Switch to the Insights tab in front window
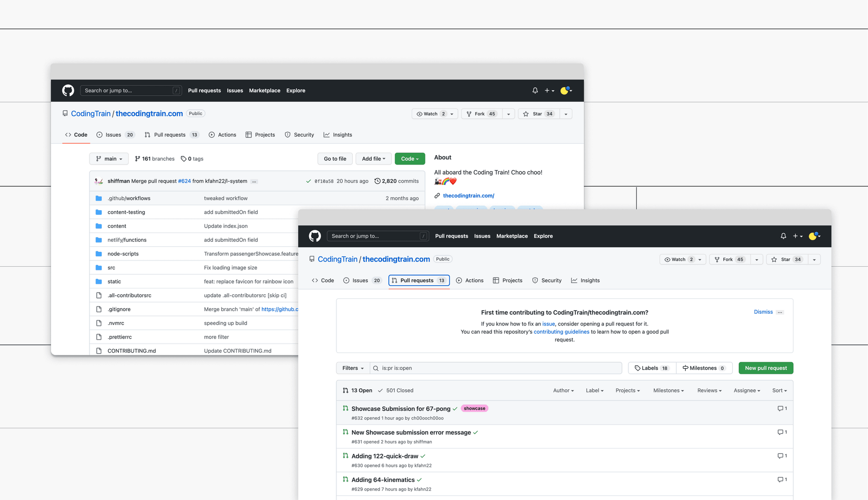Image resolution: width=868 pixels, height=500 pixels. point(585,280)
